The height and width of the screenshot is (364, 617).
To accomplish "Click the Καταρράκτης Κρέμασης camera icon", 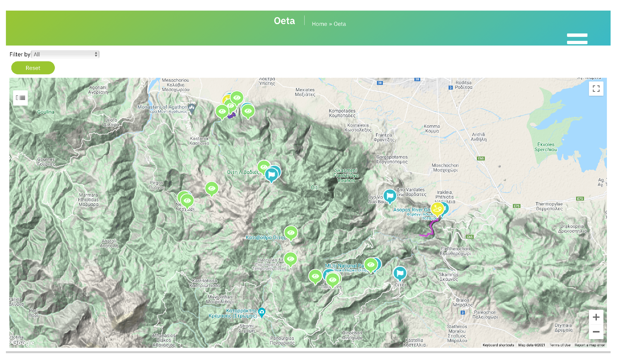I will tap(261, 312).
